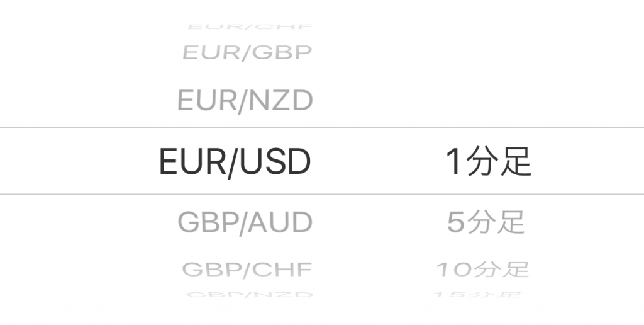
Task: Choose the EUR/NZD currency pair
Action: click(x=245, y=101)
